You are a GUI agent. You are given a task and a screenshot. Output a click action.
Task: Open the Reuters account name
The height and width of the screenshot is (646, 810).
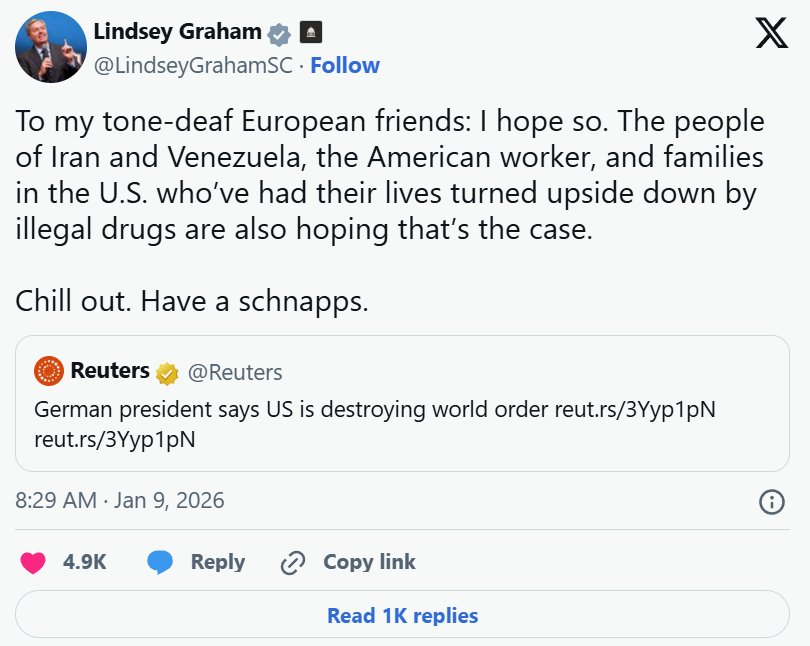click(x=110, y=371)
